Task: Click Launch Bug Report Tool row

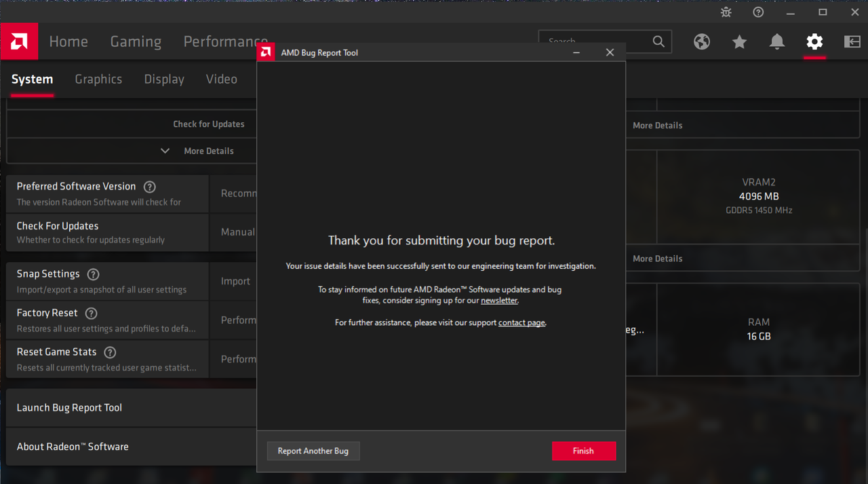Action: (x=132, y=407)
